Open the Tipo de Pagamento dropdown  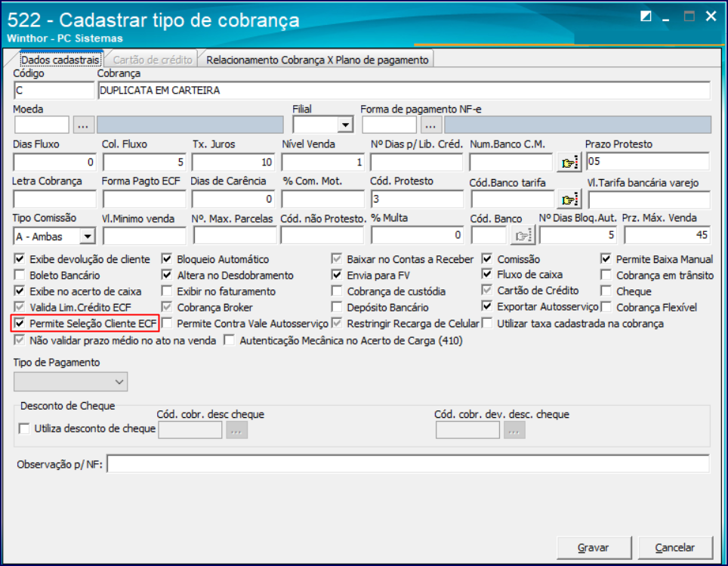coord(70,382)
